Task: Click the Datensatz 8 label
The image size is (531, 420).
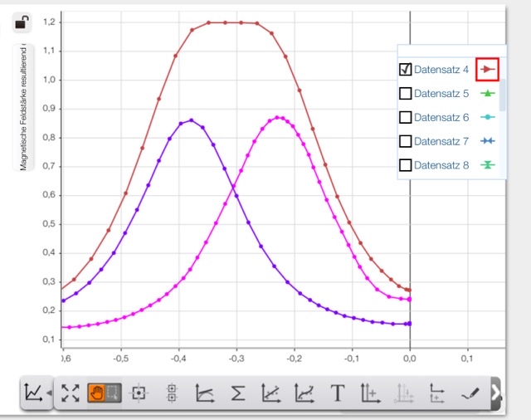Action: click(x=441, y=165)
